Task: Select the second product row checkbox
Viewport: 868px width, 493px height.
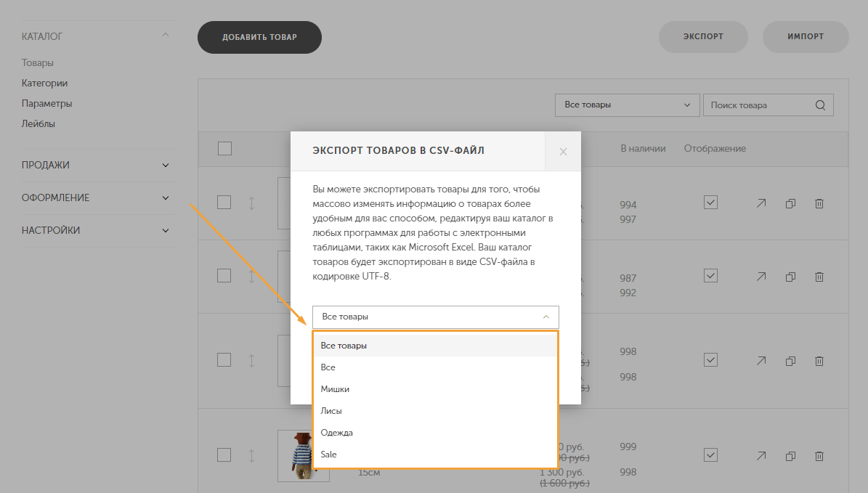Action: (x=224, y=275)
